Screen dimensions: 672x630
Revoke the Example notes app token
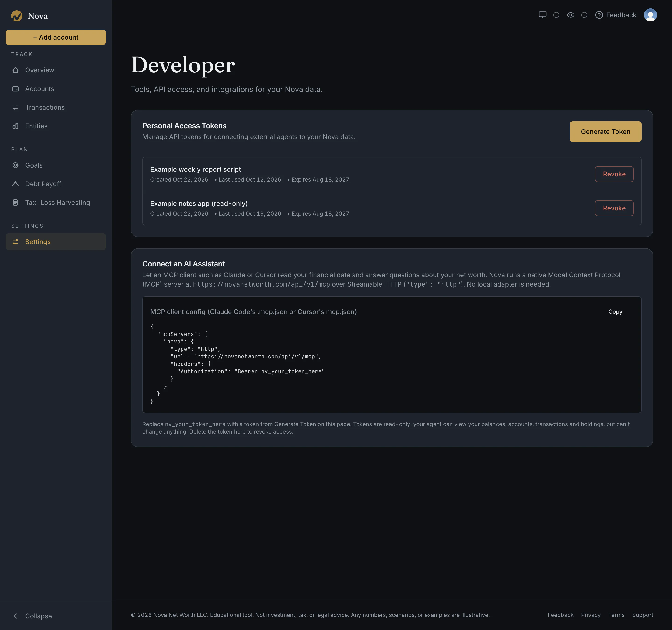tap(614, 208)
